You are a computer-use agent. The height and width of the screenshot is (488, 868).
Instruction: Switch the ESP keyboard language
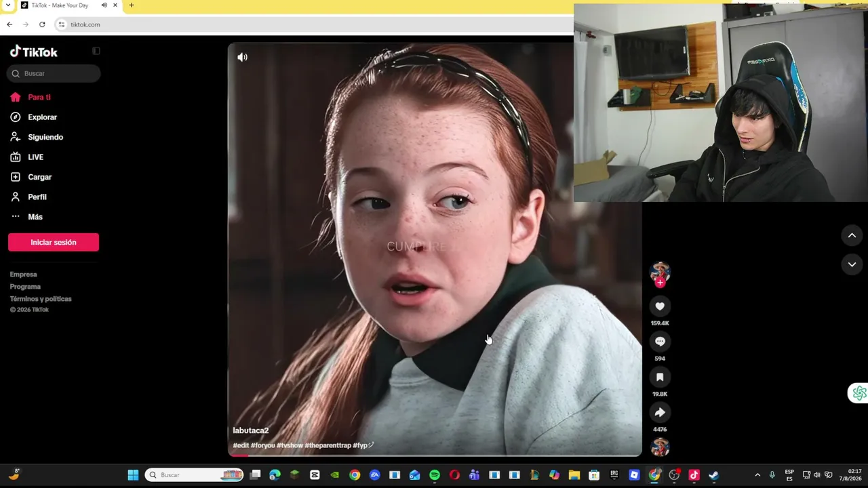coord(789,475)
